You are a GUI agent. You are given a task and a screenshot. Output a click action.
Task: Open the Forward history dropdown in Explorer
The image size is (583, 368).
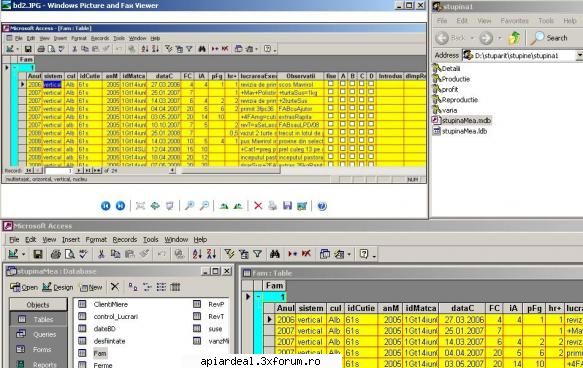point(499,38)
